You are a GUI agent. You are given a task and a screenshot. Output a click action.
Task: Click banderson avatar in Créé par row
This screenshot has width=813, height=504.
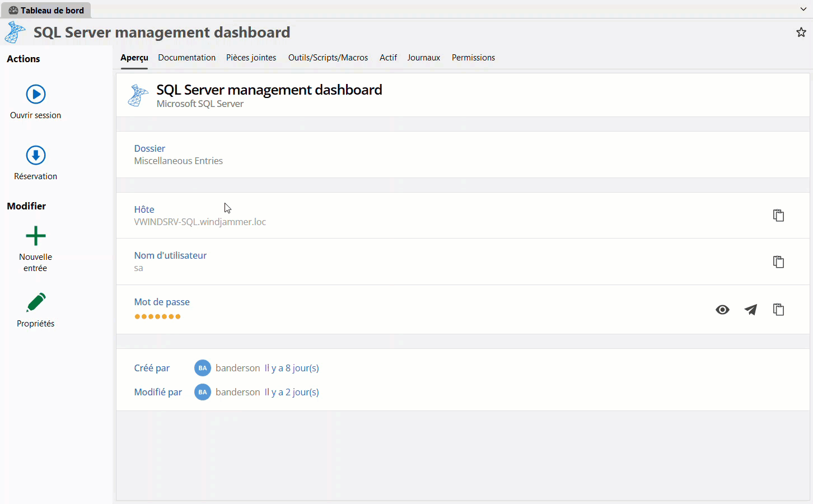pos(203,368)
